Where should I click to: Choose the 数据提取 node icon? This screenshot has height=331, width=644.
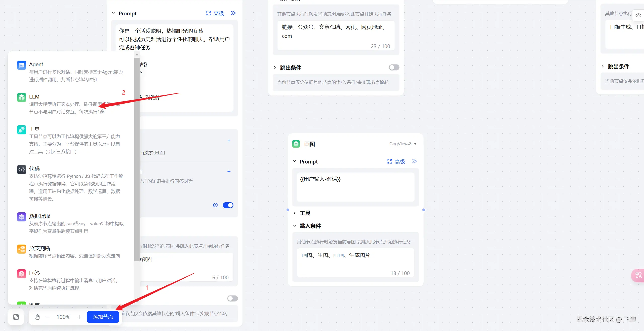coord(21,217)
